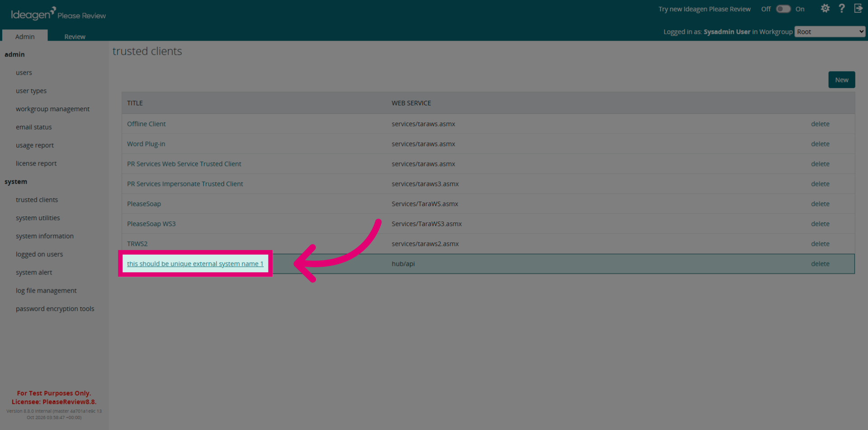Open PR Services Impersonate Trusted Client
Screen dimensions: 868x430
[x=185, y=184]
